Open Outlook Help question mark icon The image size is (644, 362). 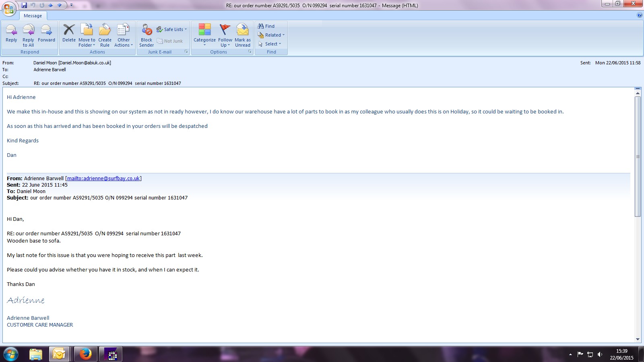point(640,15)
